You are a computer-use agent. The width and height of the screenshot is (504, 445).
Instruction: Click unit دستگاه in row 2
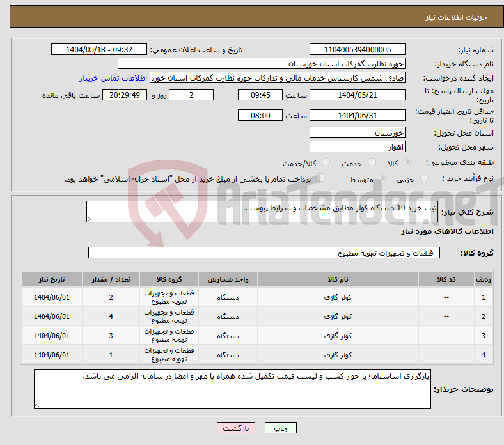(228, 316)
